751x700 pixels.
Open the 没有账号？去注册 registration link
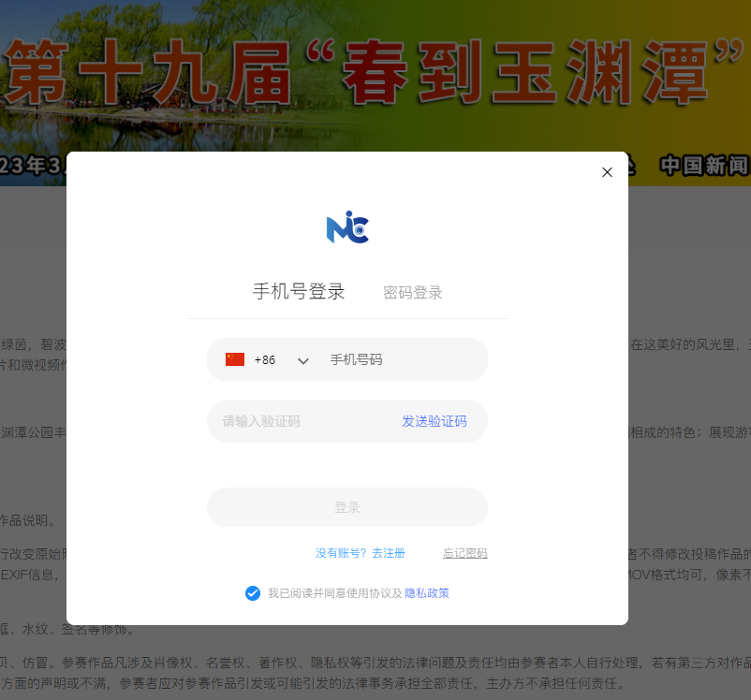[361, 553]
